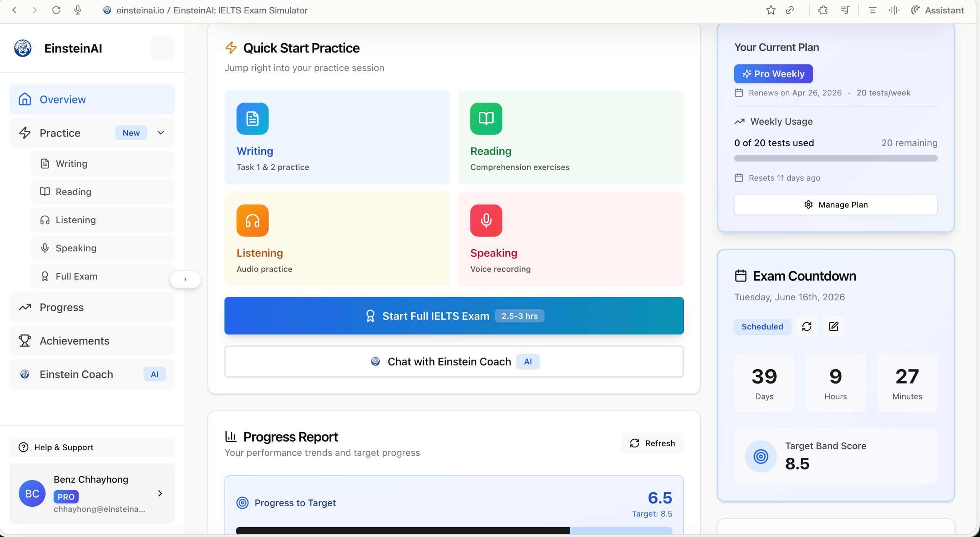The image size is (980, 537).
Task: Open the Assistant panel
Action: [x=937, y=10]
